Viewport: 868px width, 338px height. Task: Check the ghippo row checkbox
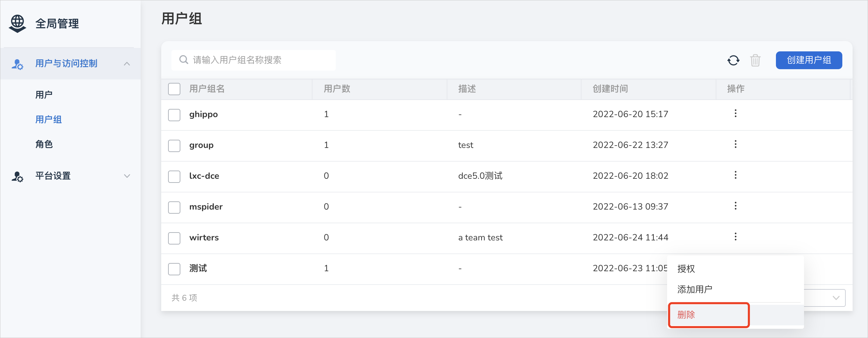point(174,115)
